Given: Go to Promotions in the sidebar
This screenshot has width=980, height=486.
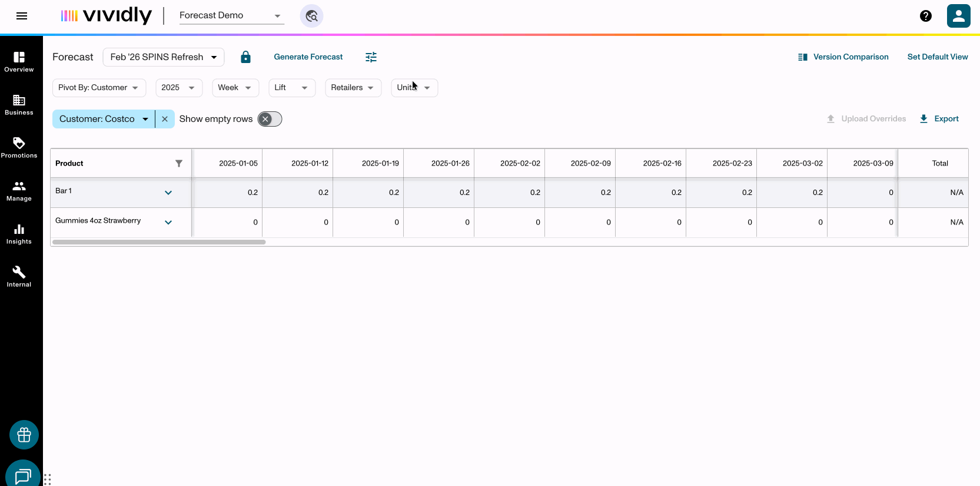Looking at the screenshot, I should pos(19,147).
